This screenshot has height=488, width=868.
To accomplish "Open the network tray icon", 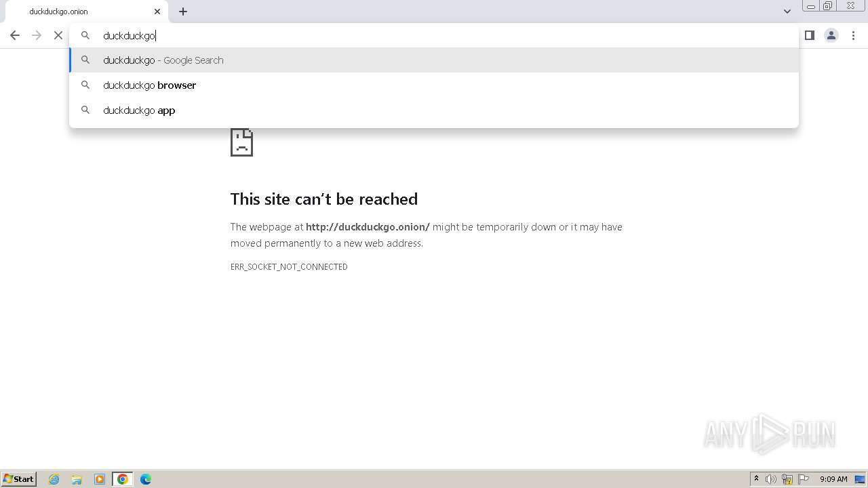I will (x=787, y=479).
